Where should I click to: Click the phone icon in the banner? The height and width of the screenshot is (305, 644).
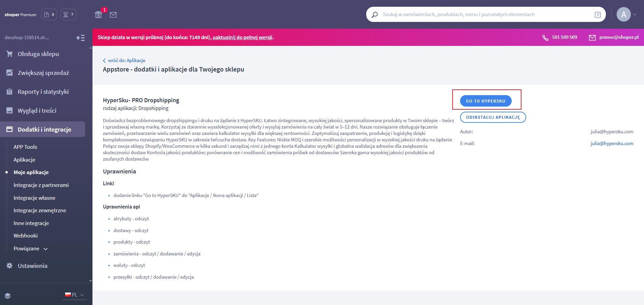(x=545, y=37)
